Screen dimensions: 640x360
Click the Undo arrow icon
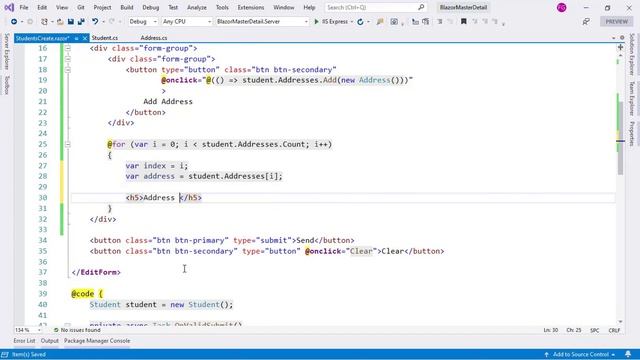[x=95, y=22]
